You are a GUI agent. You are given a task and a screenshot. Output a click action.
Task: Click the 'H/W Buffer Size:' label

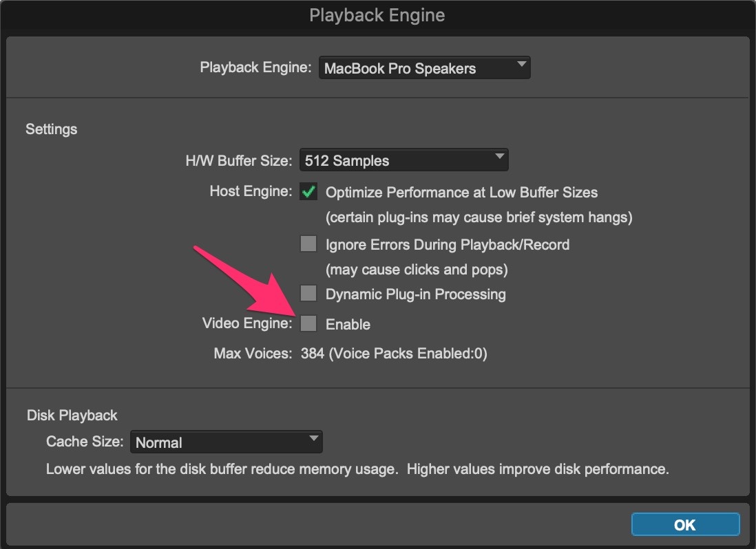(x=239, y=160)
